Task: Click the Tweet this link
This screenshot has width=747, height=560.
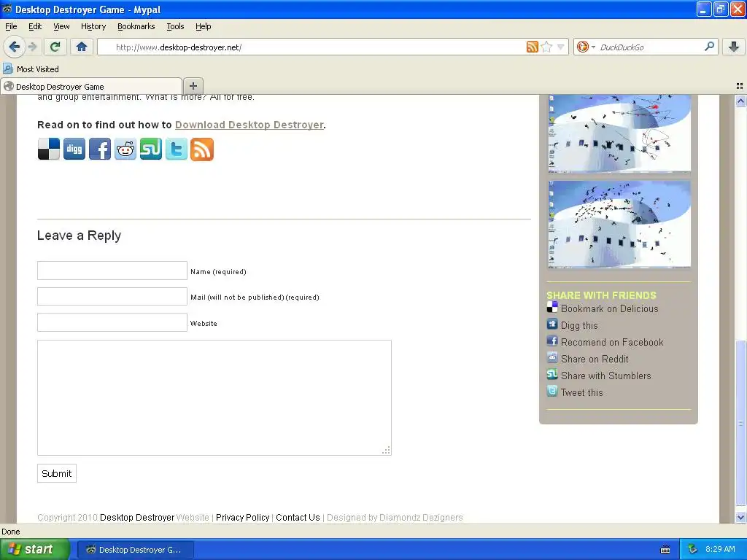Action: 581,393
